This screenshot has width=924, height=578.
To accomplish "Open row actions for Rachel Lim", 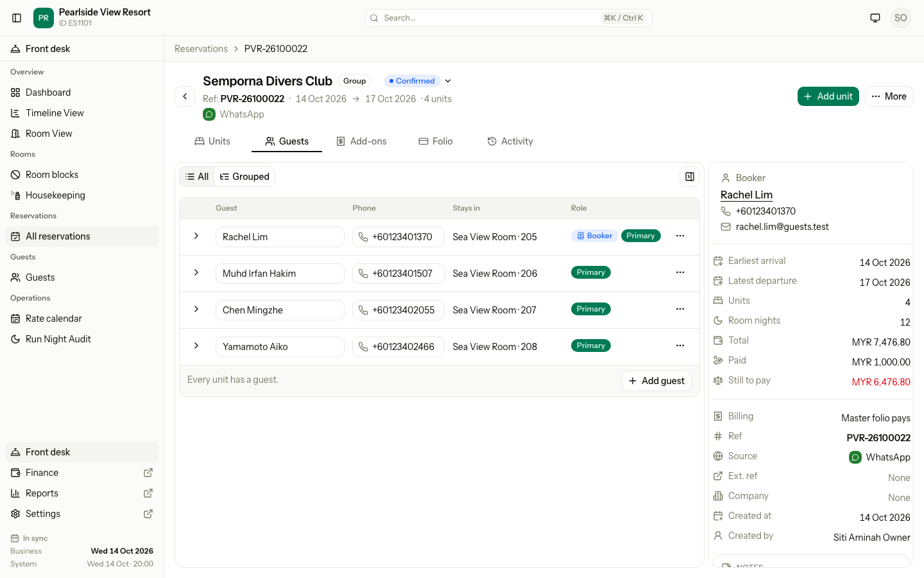I will (680, 236).
